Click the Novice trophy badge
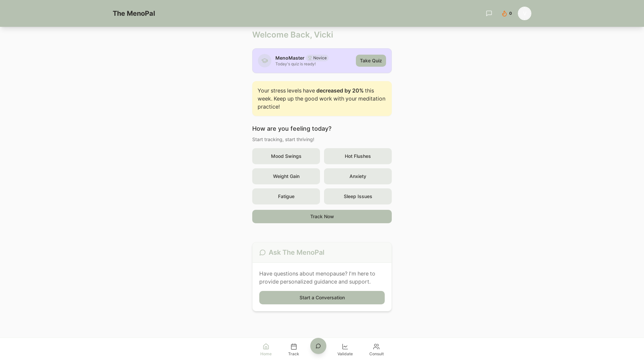 [317, 58]
